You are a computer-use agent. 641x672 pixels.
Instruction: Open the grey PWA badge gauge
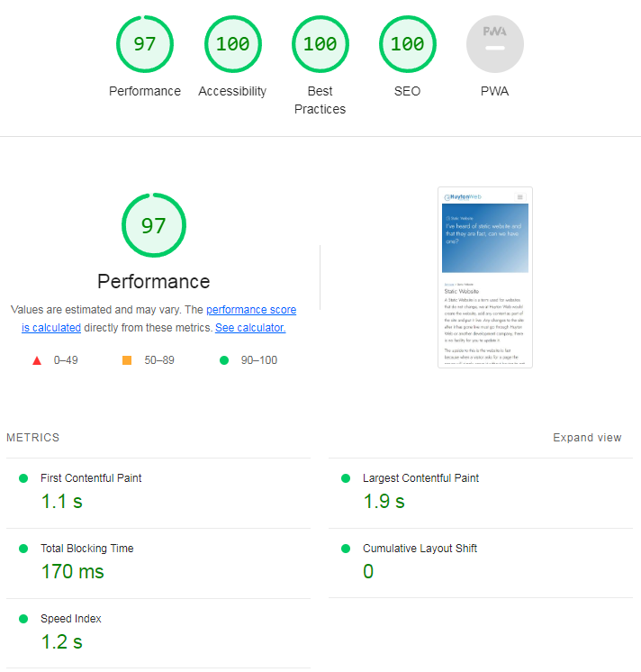(494, 44)
